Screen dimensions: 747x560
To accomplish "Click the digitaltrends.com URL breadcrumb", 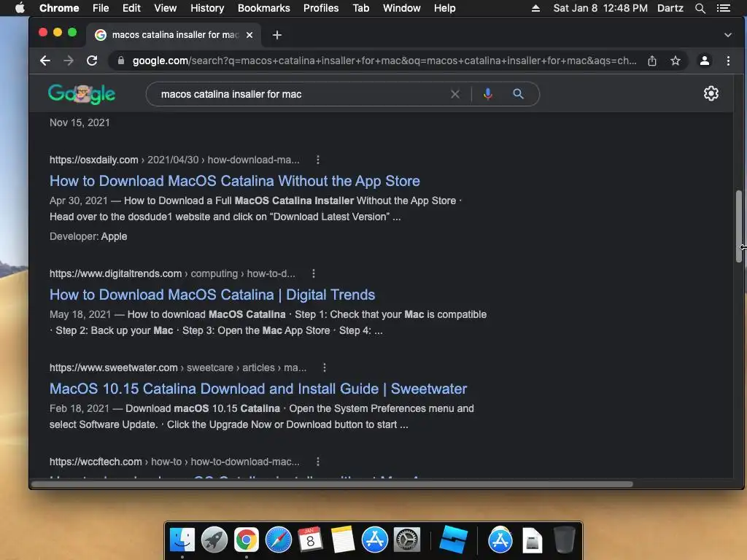I will pos(172,274).
